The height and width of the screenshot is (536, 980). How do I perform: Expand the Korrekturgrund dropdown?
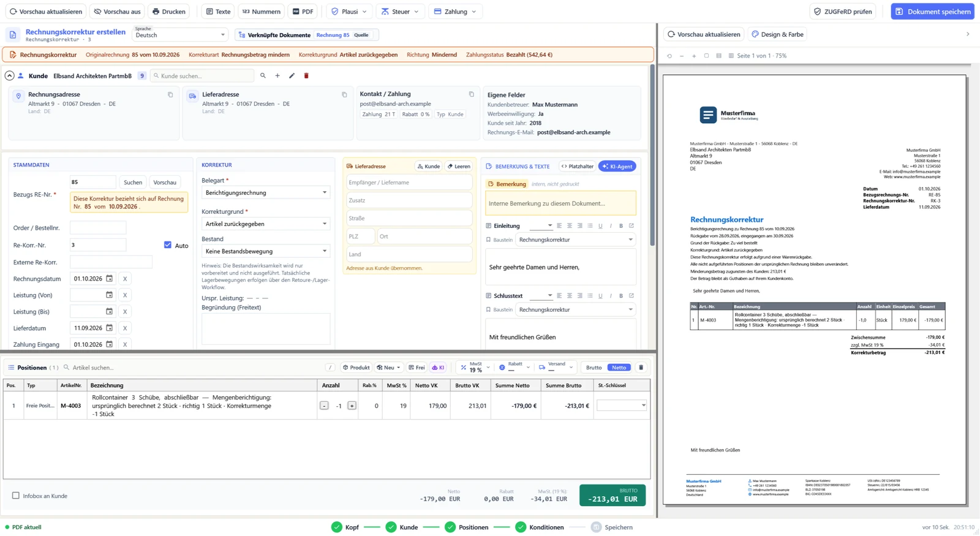coord(265,224)
